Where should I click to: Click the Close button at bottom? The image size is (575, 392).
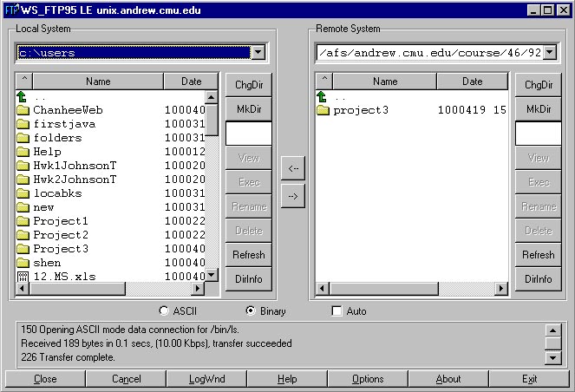(45, 379)
